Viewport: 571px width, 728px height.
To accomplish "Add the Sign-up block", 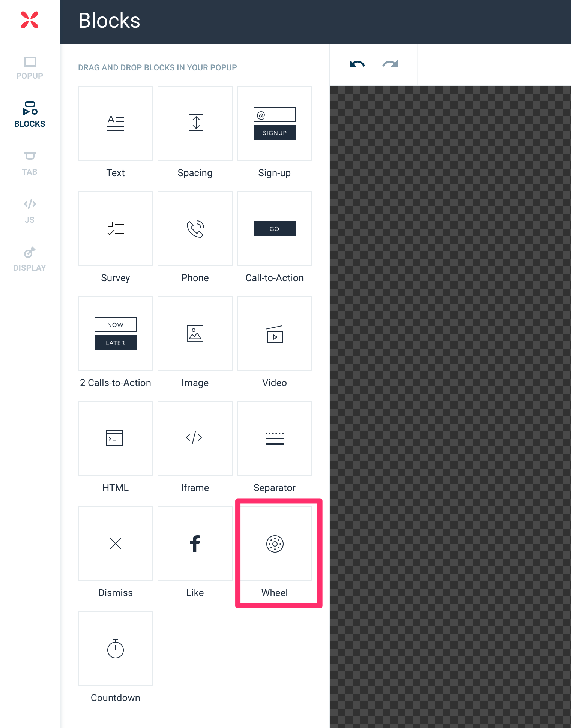I will [x=275, y=124].
